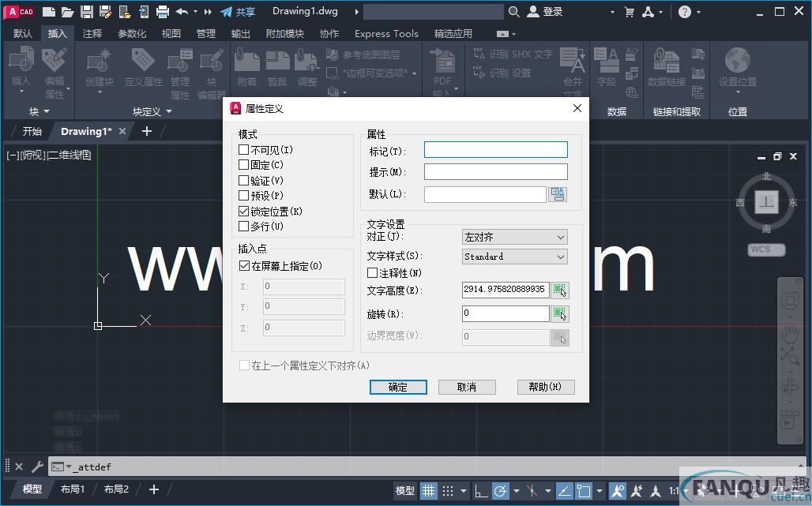
Task: Click the Cancel (取消) button
Action: (x=467, y=387)
